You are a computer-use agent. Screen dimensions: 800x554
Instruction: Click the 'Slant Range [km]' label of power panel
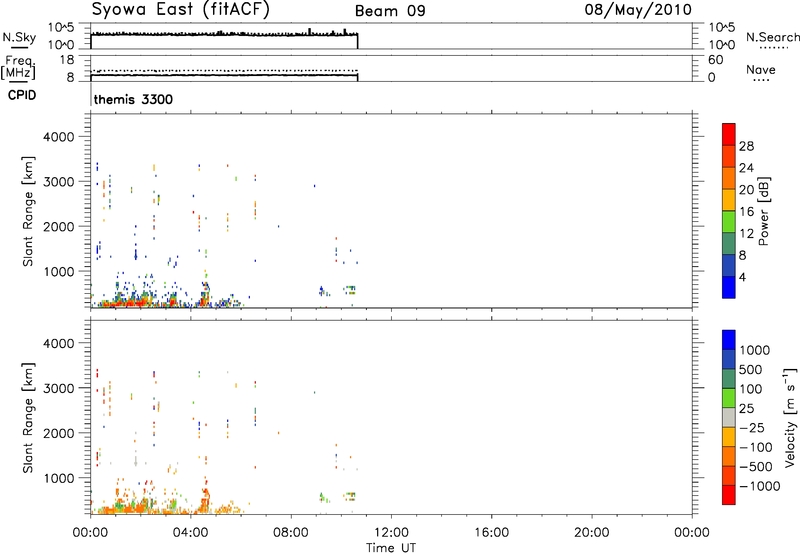(28, 211)
